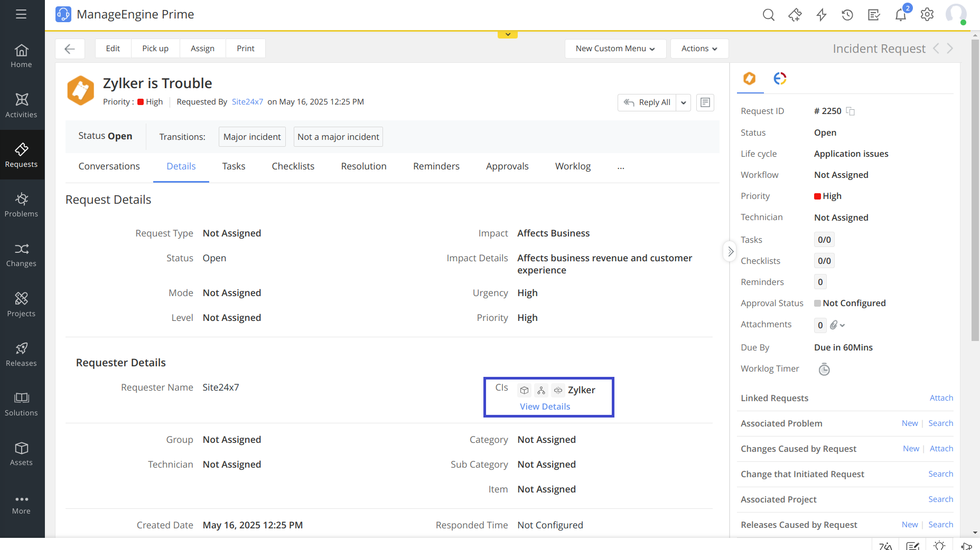The image size is (980, 550).
Task: Copy Request ID using copy icon
Action: pos(851,111)
